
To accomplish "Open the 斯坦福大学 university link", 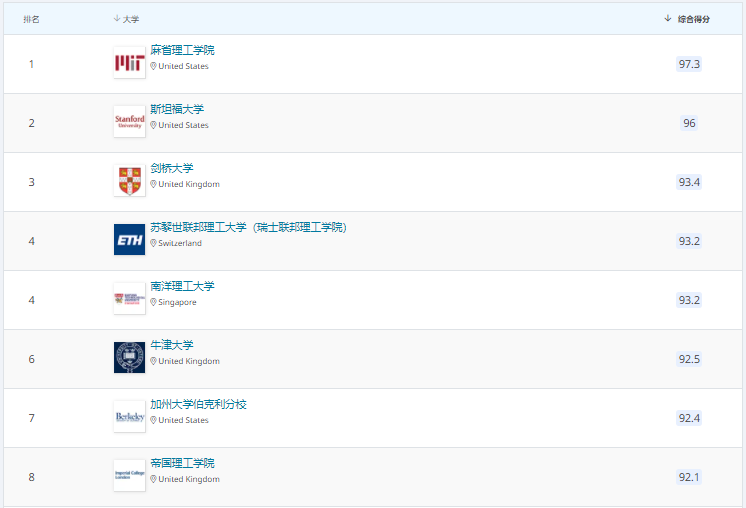I will (x=177, y=109).
